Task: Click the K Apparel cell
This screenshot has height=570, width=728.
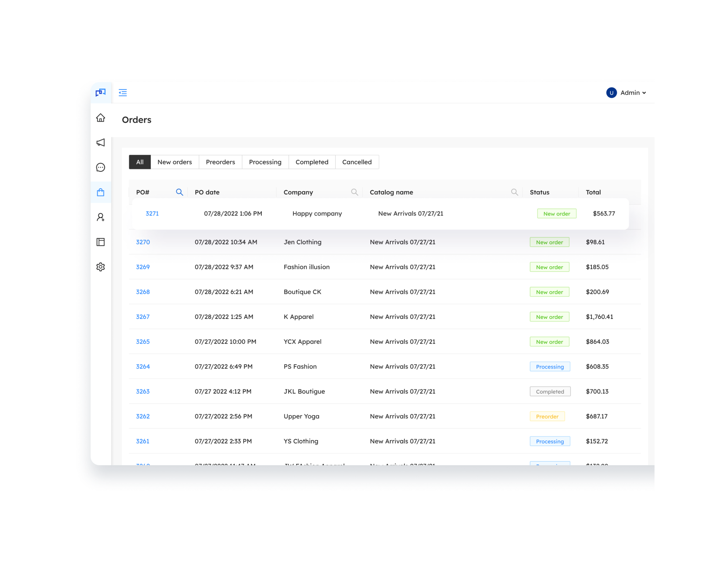Action: [299, 317]
